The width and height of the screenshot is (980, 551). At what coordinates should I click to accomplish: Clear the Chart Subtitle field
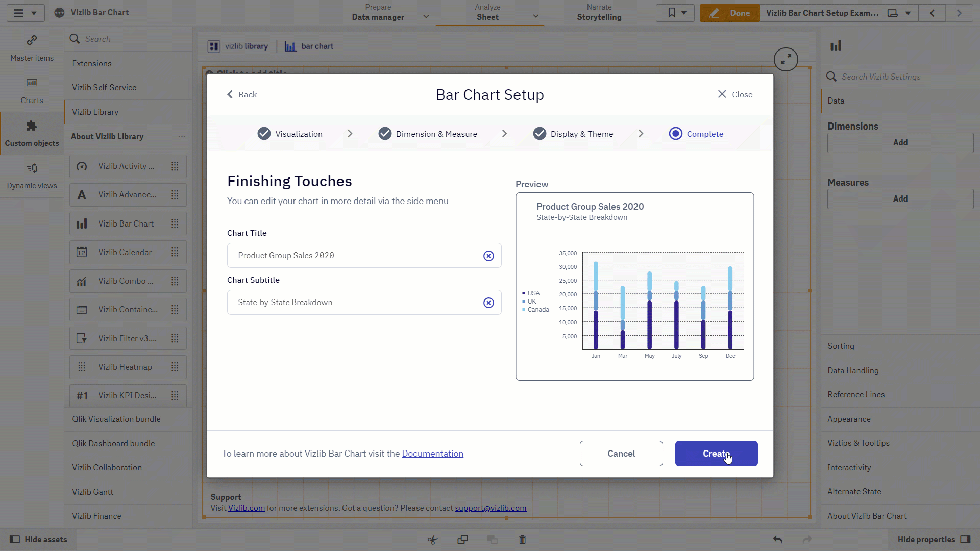(488, 303)
